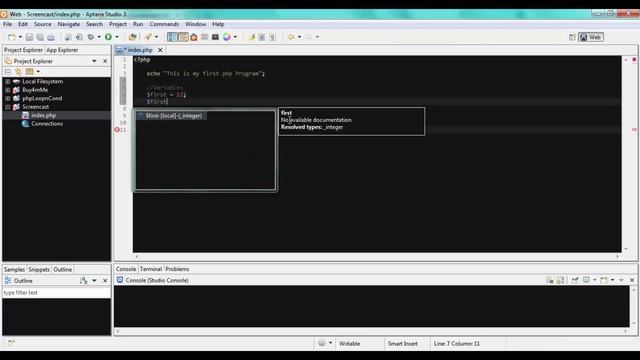Open the Help menu
The image size is (640, 360).
coord(218,24)
